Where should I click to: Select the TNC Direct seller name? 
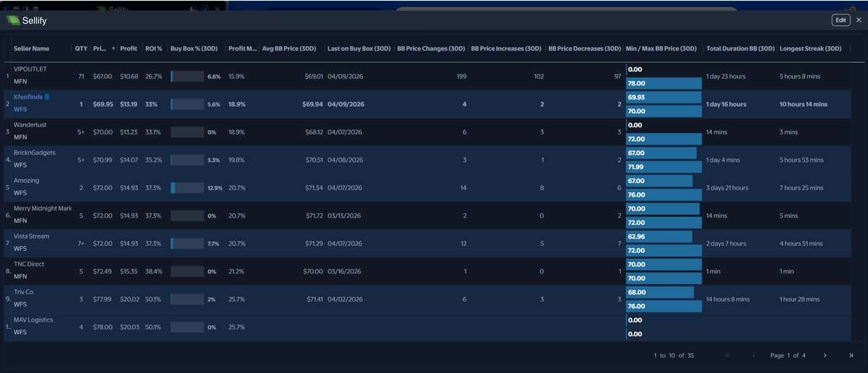(29, 264)
